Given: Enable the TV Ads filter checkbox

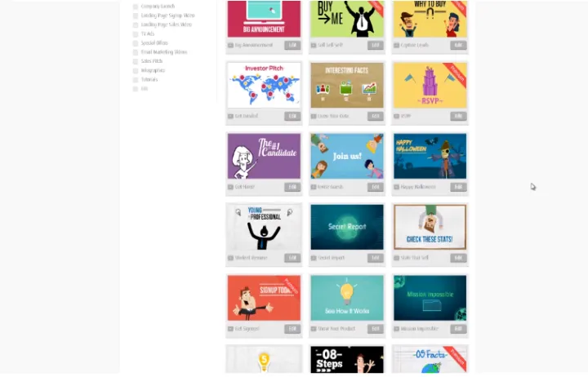Looking at the screenshot, I should tap(136, 34).
